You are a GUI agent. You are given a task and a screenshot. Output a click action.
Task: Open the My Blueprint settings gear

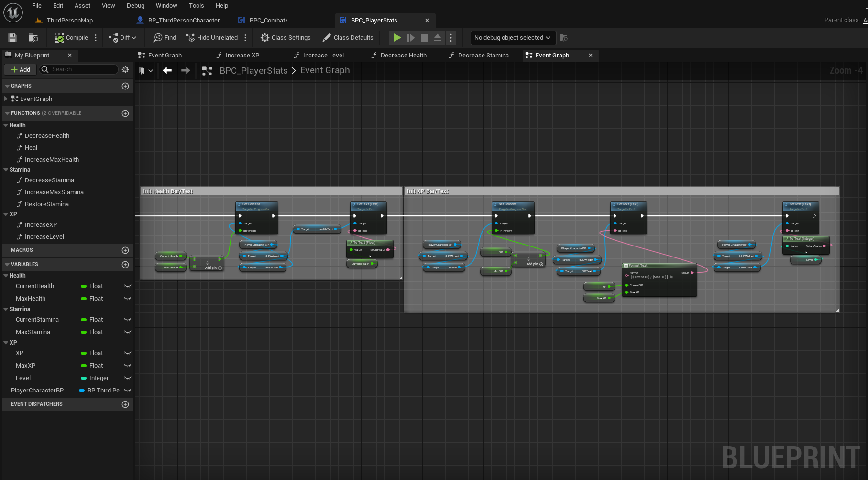(x=125, y=69)
